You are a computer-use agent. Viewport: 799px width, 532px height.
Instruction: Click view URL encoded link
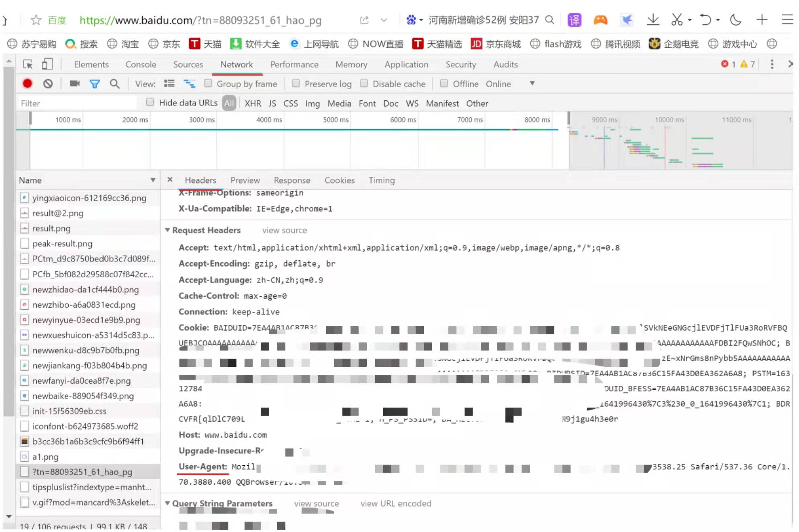(395, 503)
